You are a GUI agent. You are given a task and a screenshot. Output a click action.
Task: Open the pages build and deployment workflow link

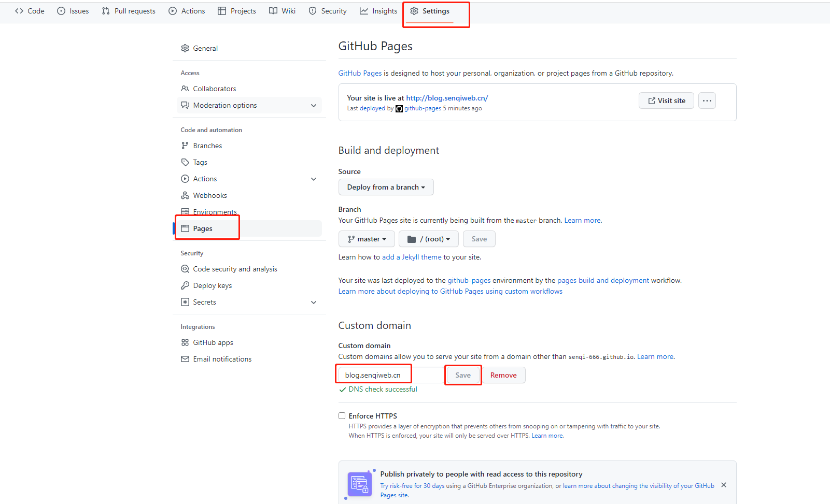603,280
